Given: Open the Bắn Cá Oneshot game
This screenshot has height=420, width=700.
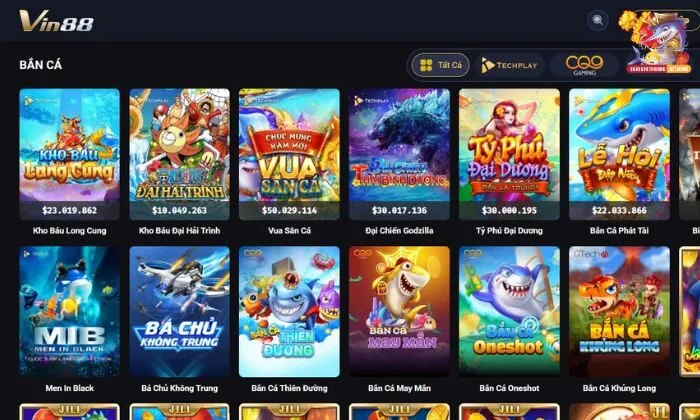Looking at the screenshot, I should [x=509, y=312].
